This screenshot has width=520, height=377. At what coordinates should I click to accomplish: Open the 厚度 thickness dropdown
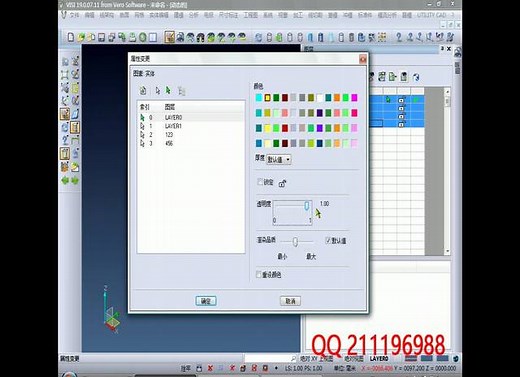click(x=279, y=159)
